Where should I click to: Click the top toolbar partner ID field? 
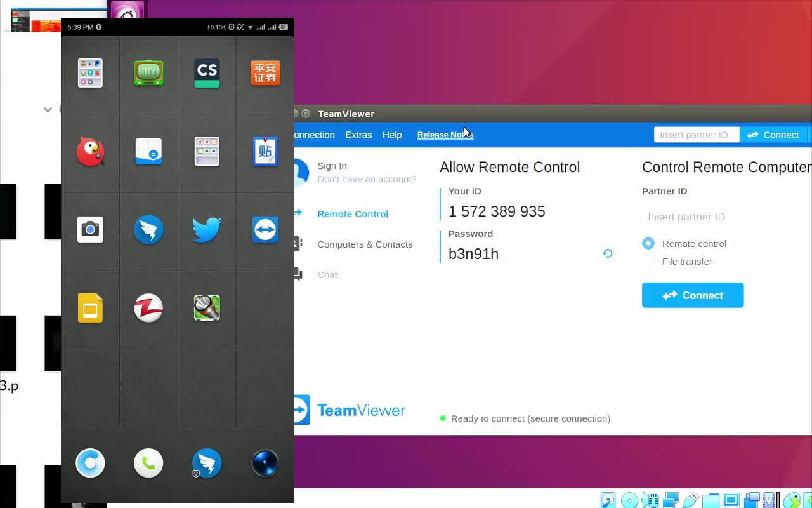[x=697, y=135]
